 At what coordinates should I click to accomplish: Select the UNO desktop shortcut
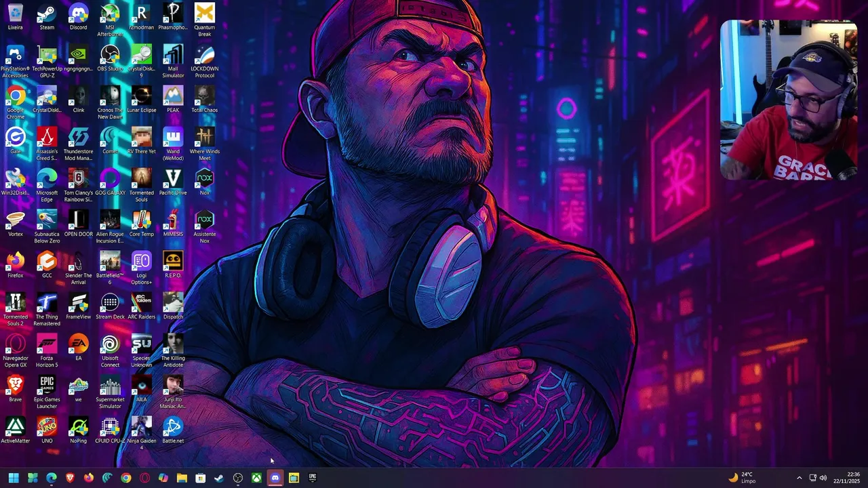pyautogui.click(x=47, y=431)
